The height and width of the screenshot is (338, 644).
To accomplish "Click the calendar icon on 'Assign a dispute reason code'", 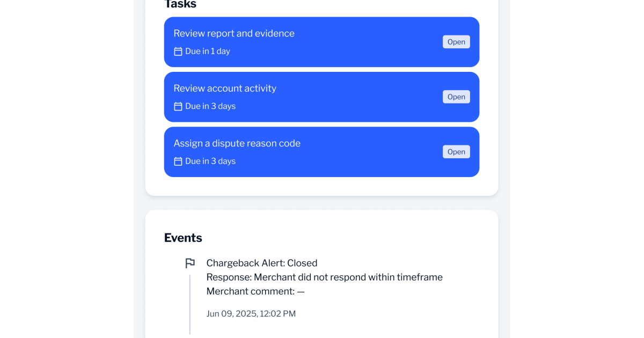I will [178, 161].
